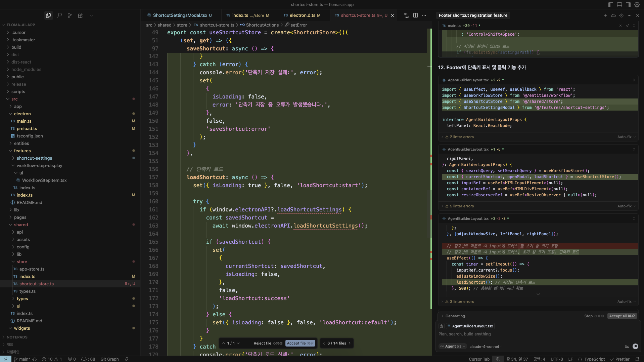Expand the .cursor folder
The image size is (644, 362).
click(x=18, y=33)
